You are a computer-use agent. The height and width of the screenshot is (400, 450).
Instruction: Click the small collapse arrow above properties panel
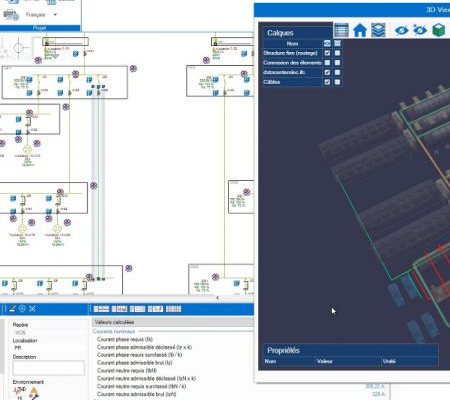point(217,298)
